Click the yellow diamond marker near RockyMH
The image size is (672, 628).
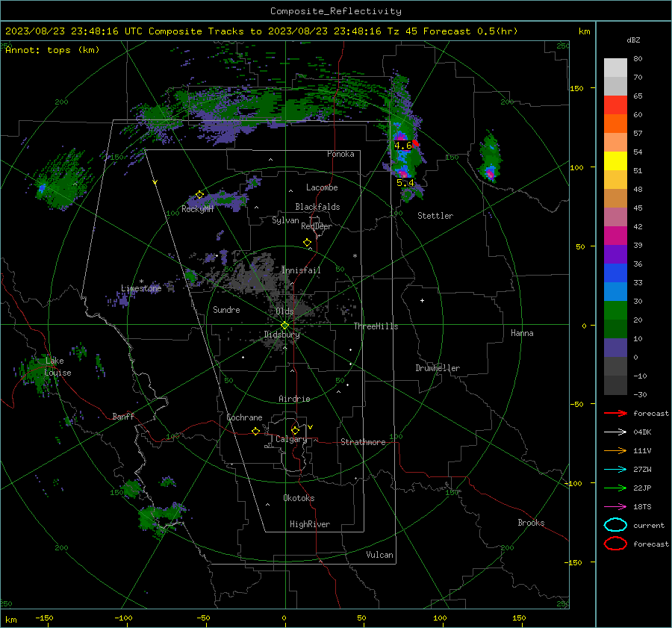tap(199, 195)
